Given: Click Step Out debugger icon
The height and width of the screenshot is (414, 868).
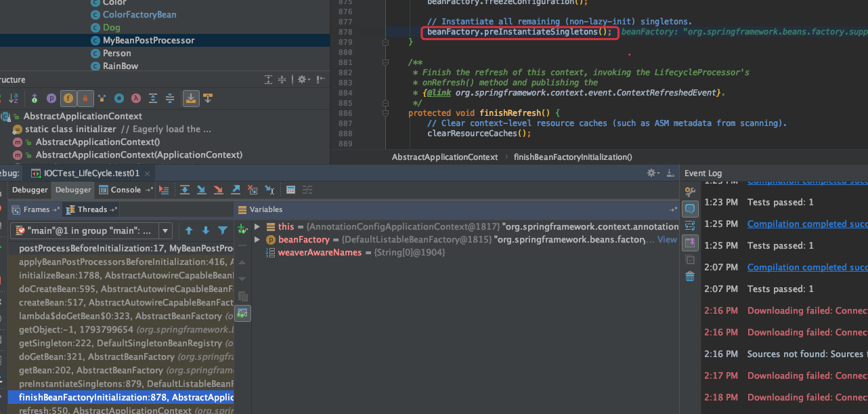Looking at the screenshot, I should click(x=236, y=190).
